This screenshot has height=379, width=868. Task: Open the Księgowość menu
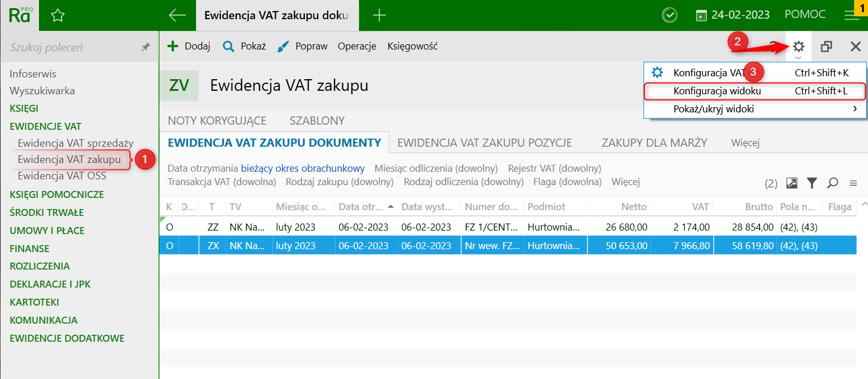pyautogui.click(x=412, y=46)
